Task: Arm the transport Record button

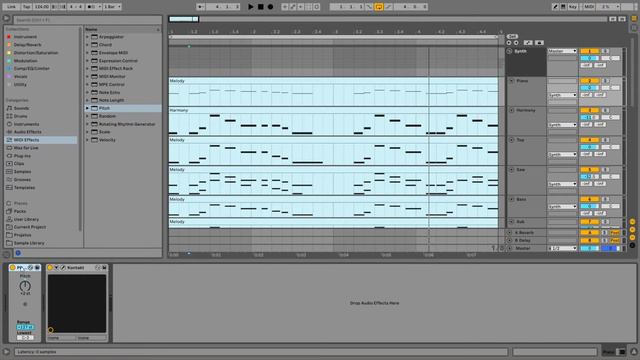Action: pyautogui.click(x=270, y=7)
